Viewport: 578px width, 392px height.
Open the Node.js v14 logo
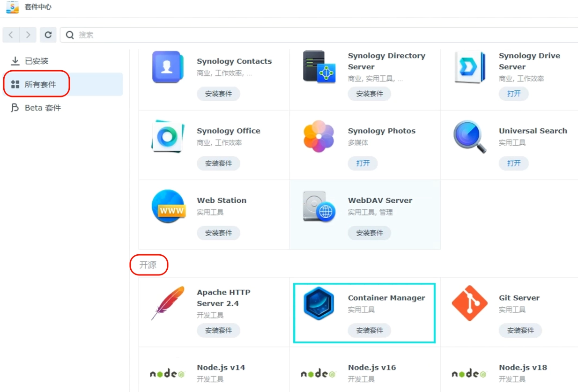168,373
